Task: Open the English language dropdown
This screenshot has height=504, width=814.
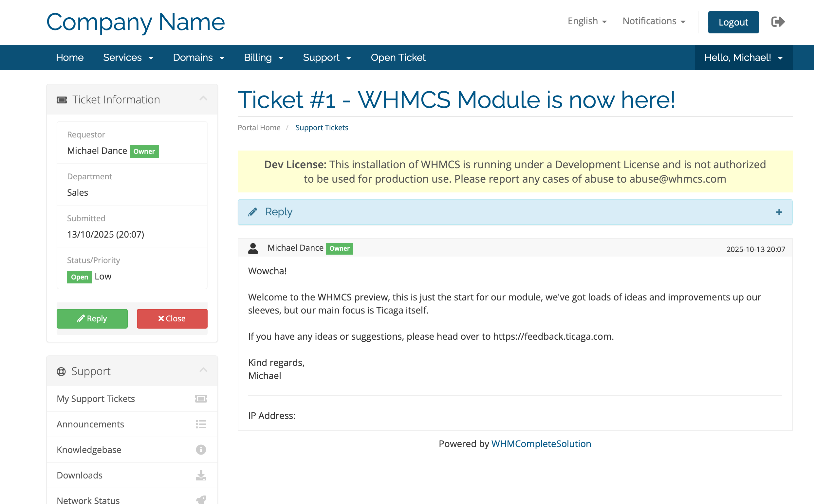Action: (587, 21)
